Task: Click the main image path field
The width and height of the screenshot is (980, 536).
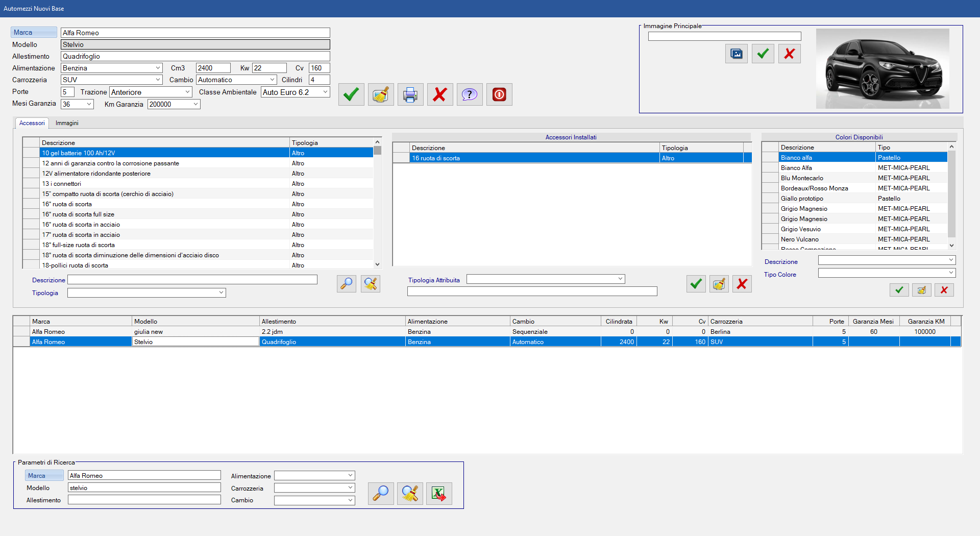Action: (x=725, y=36)
